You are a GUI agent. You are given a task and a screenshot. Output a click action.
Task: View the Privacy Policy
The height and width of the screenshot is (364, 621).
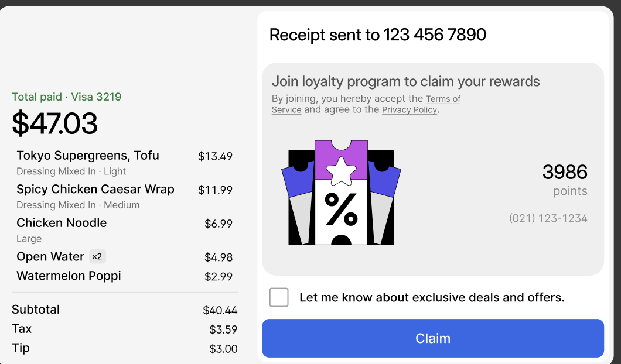[409, 110]
